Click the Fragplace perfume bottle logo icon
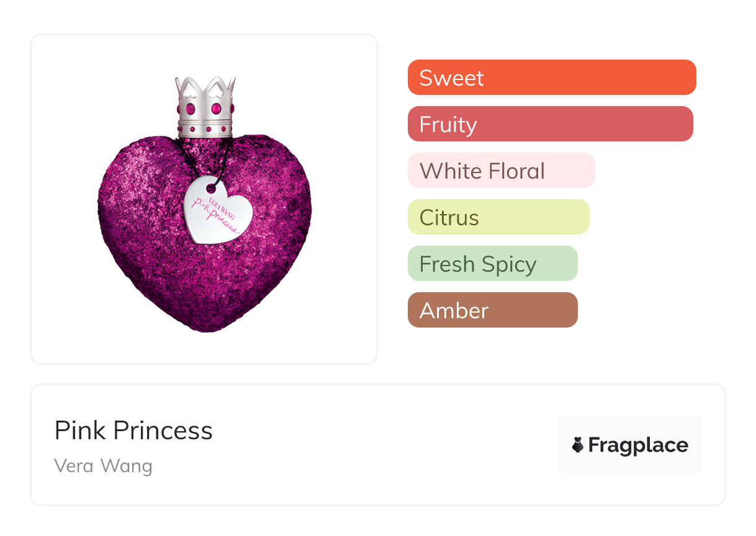756x536 pixels. coord(578,445)
